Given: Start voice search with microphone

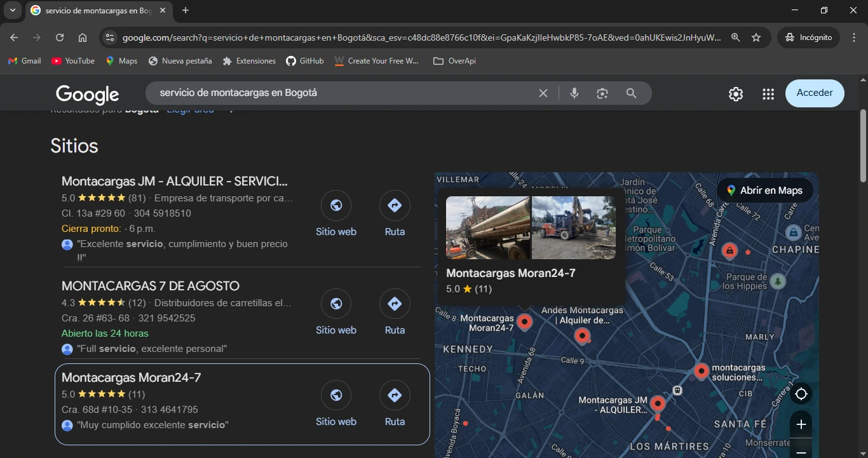Looking at the screenshot, I should pyautogui.click(x=574, y=93).
